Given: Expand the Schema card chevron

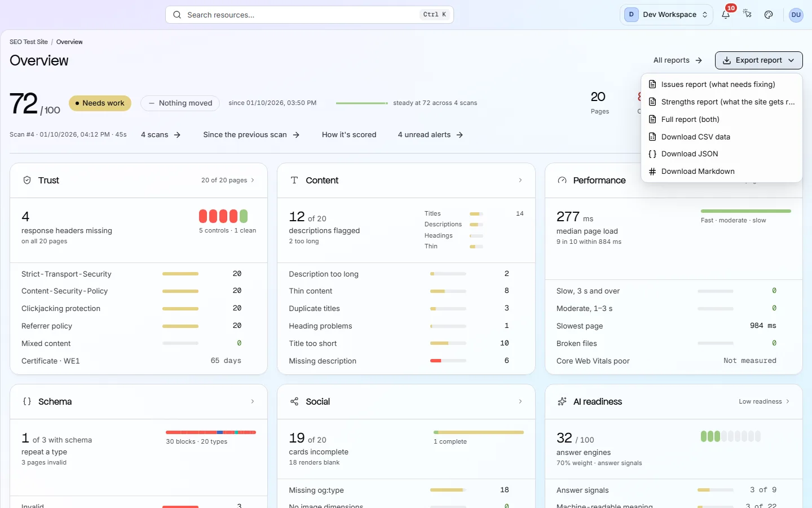Looking at the screenshot, I should tap(252, 401).
